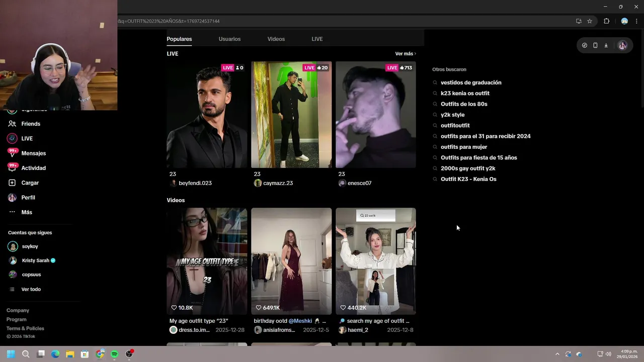The height and width of the screenshot is (362, 644).
Task: Switch to the Videos tab
Action: tap(276, 39)
